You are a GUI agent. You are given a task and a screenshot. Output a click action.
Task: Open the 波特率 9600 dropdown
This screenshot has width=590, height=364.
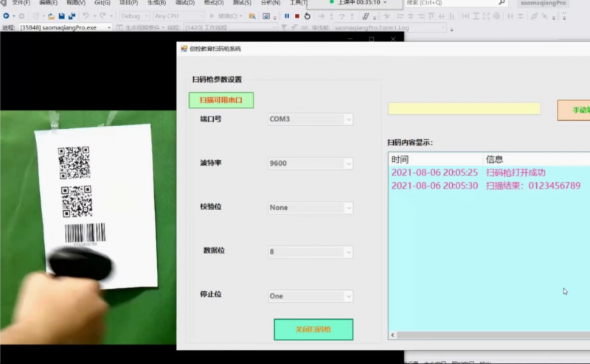coord(349,164)
